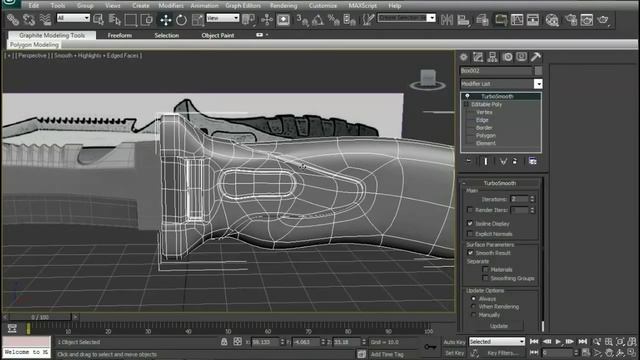Toggle Smooth Result checkbox

pos(470,253)
